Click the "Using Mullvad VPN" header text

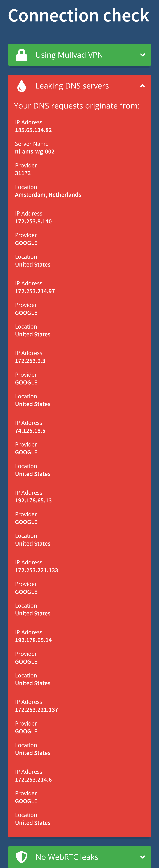click(69, 55)
